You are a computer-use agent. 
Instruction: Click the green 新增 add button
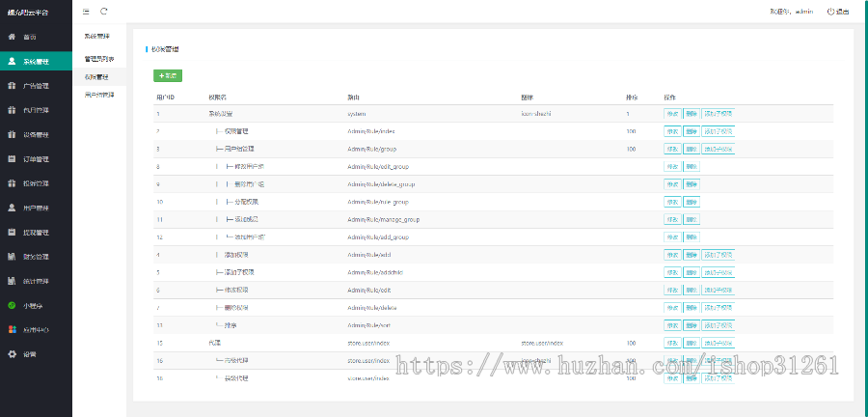point(168,76)
